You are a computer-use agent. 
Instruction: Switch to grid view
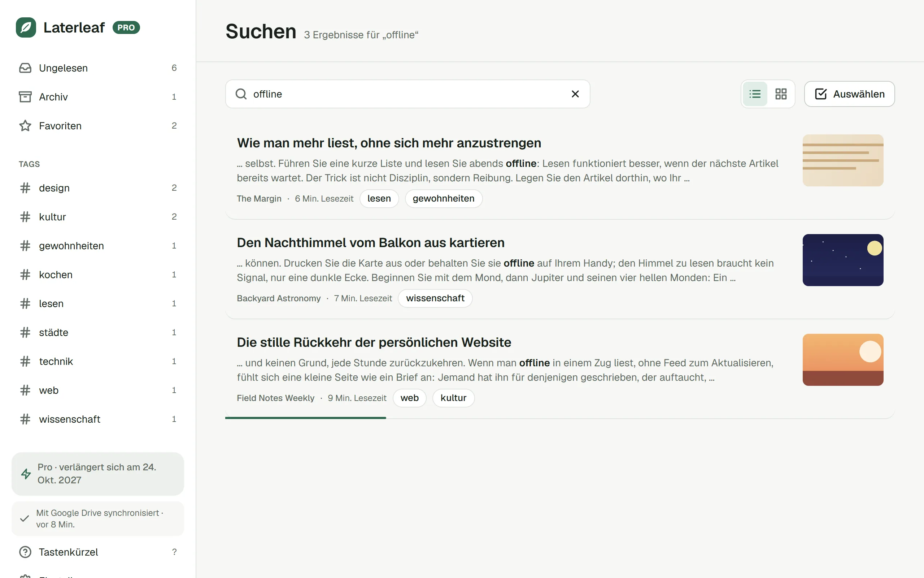(781, 94)
